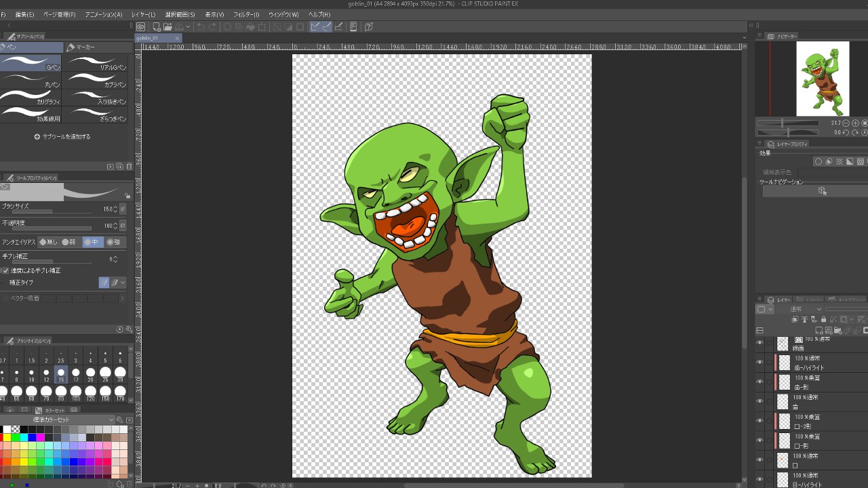The height and width of the screenshot is (488, 868).
Task: Open the ヘルプ(H) menu
Action: [319, 14]
